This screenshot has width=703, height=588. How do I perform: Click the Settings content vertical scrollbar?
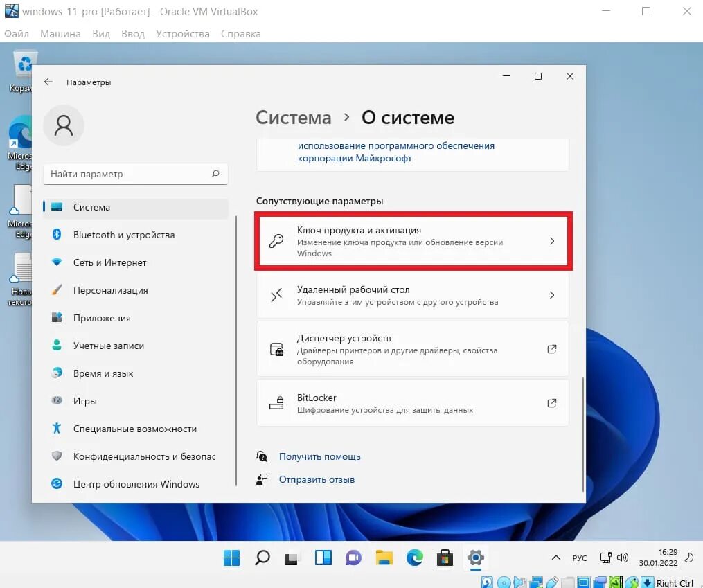tap(583, 434)
